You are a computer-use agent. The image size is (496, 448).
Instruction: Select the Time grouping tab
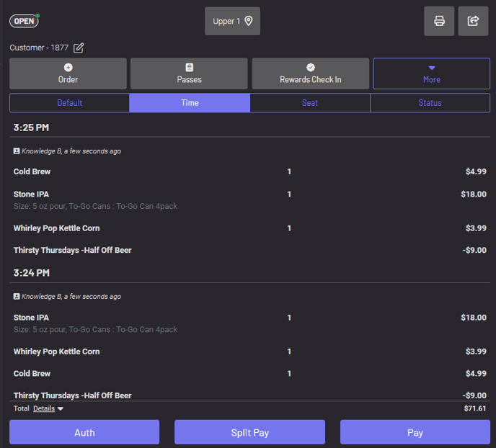click(x=190, y=103)
